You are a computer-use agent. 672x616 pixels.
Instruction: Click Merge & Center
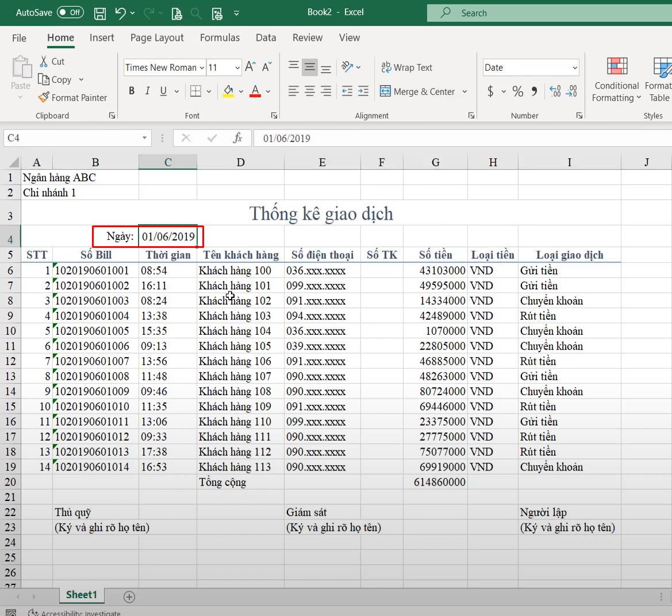point(418,91)
